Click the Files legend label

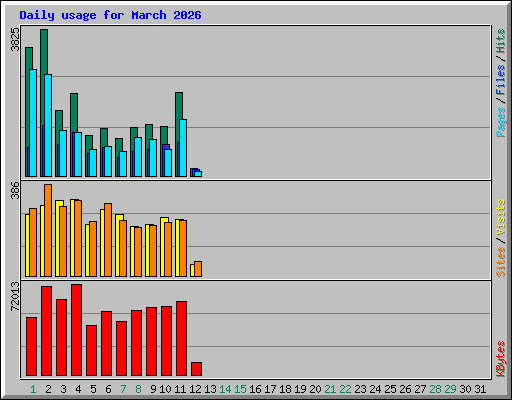pyautogui.click(x=501, y=80)
